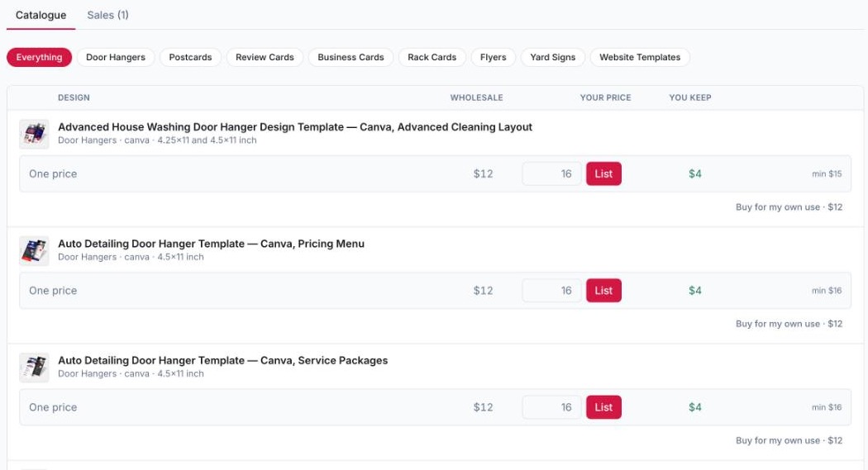Open Advanced House Washing Door Hanger thumbnail
Screen dimensions: 868x470
tap(35, 135)
